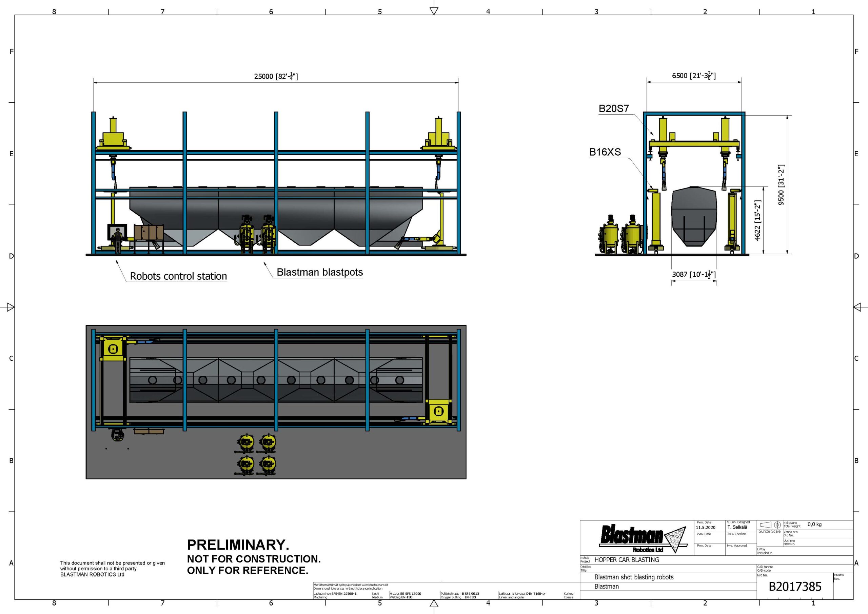The width and height of the screenshot is (868, 614).
Task: Click the HOPPER CAR BLASTING project field
Action: pos(627,560)
